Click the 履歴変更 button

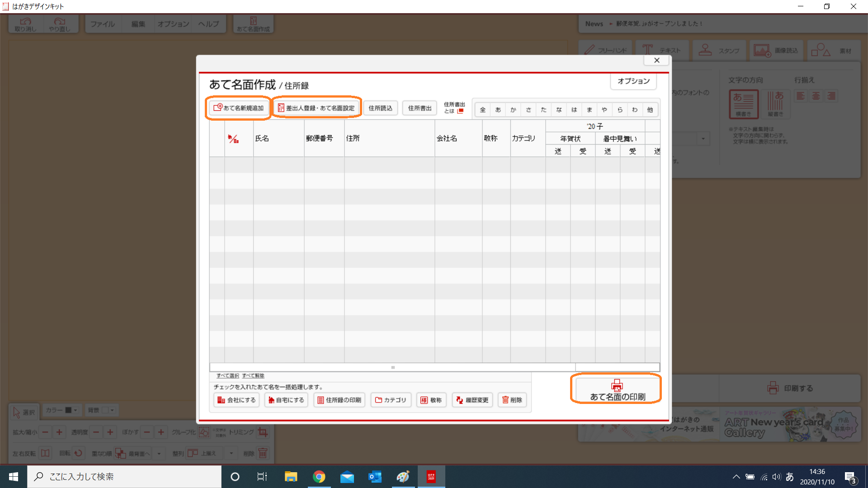point(472,400)
